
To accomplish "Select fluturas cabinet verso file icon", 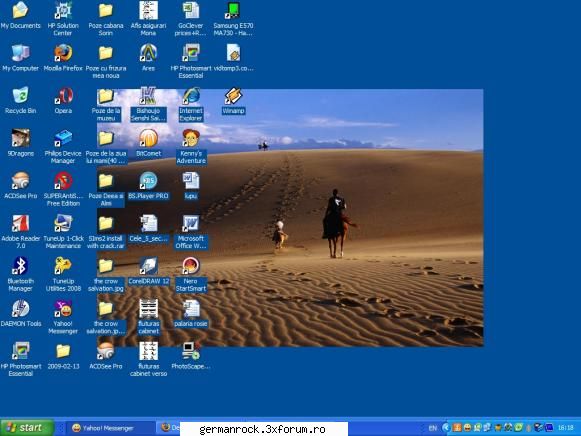I will click(148, 351).
